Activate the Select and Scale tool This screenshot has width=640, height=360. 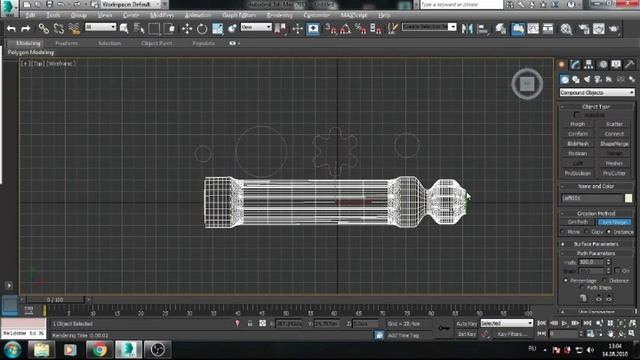(218, 29)
